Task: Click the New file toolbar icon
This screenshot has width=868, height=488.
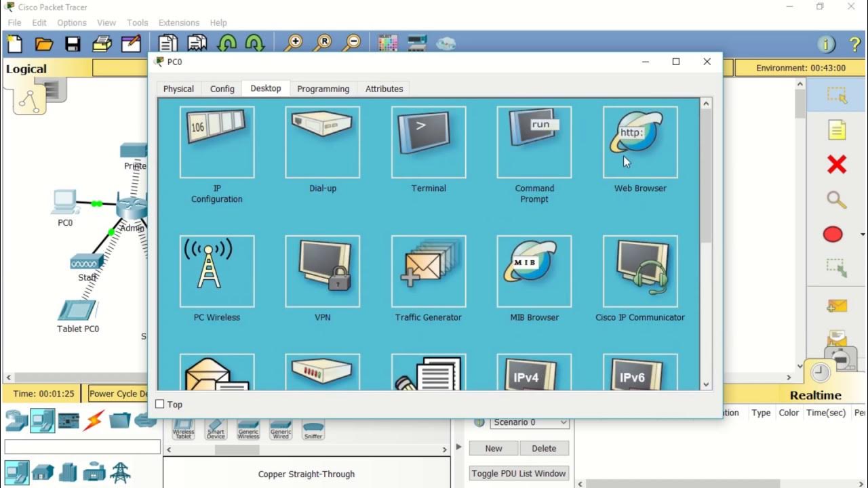Action: pos(15,44)
